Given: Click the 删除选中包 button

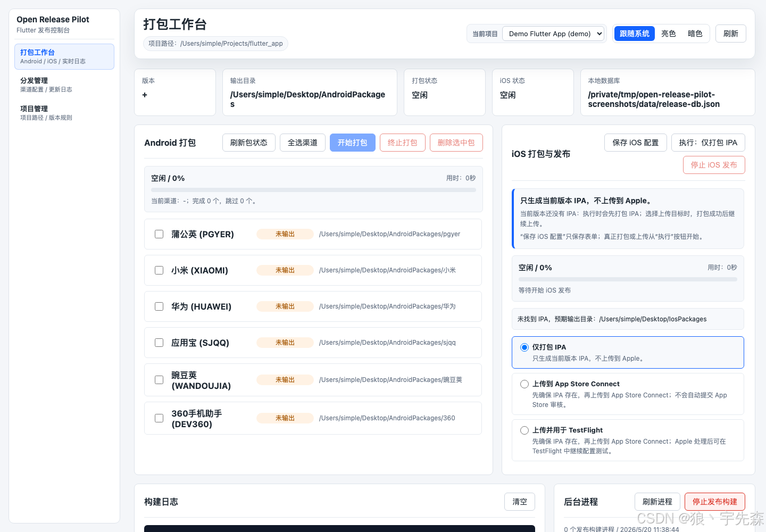Looking at the screenshot, I should pos(456,143).
